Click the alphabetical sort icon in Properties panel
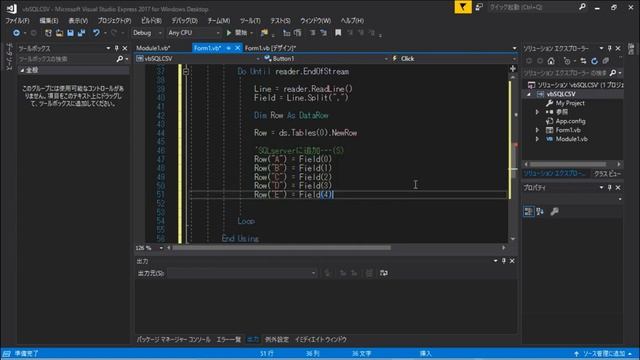The width and height of the screenshot is (640, 360). click(x=540, y=211)
